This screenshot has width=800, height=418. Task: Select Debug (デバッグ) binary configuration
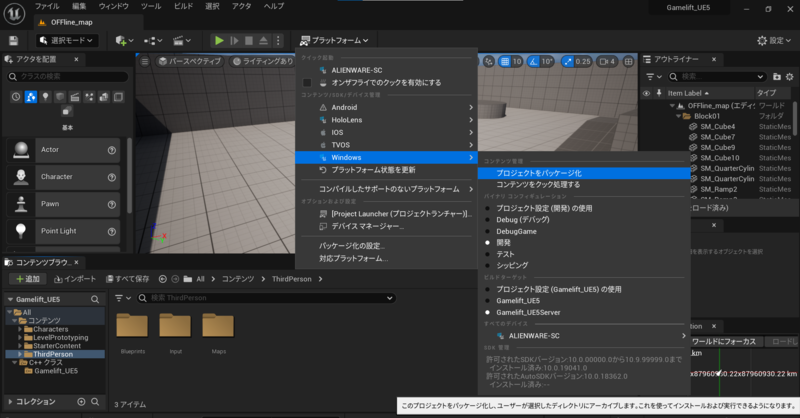coord(523,219)
